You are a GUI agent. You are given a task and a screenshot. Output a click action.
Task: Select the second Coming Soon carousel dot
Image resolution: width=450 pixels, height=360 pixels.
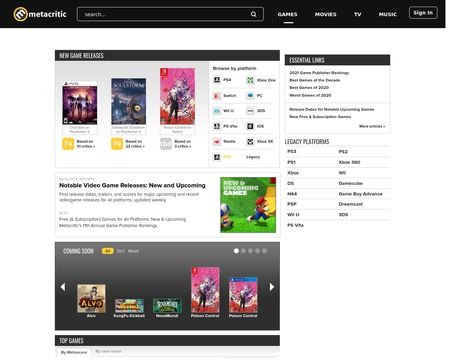pyautogui.click(x=243, y=251)
